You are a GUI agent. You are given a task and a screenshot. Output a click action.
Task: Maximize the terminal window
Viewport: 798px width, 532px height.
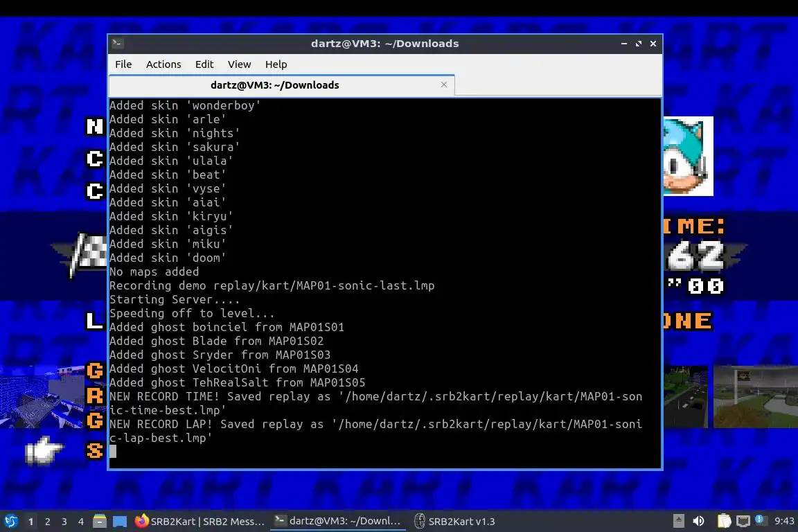(x=639, y=44)
